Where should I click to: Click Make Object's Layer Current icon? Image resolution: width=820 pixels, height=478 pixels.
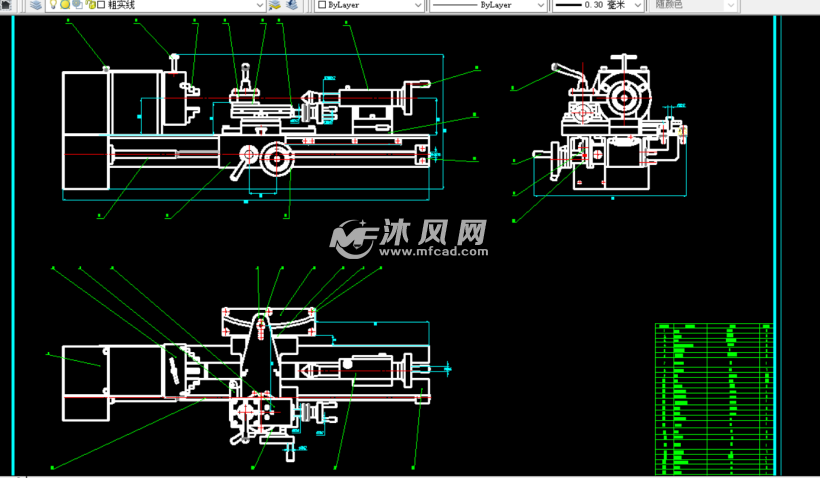pyautogui.click(x=275, y=5)
